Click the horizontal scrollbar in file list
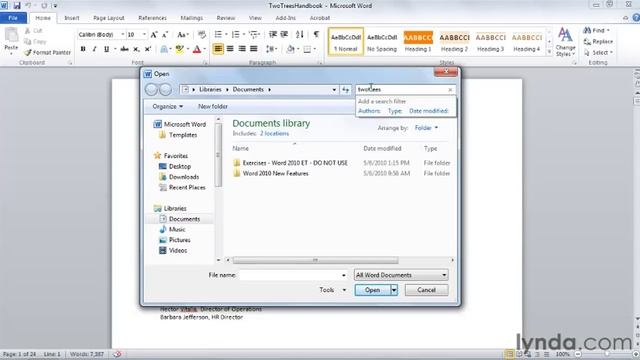Viewport: 640px width, 360px height. (315, 260)
